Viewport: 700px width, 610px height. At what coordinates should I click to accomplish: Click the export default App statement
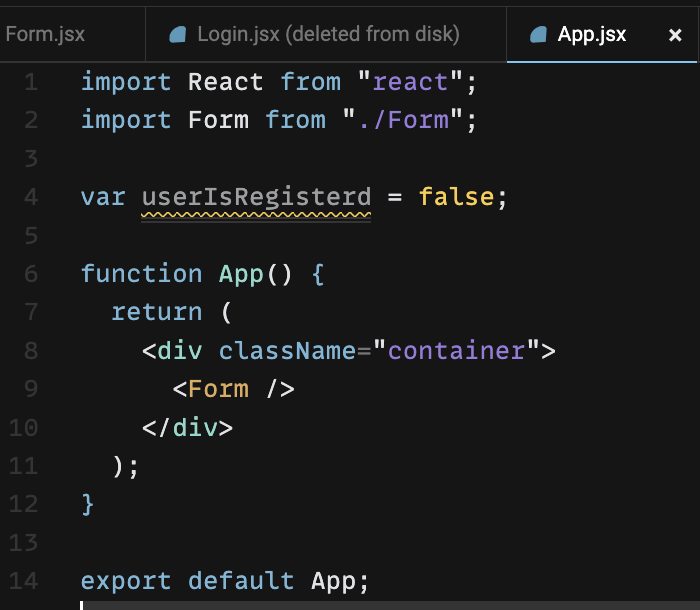tap(225, 581)
